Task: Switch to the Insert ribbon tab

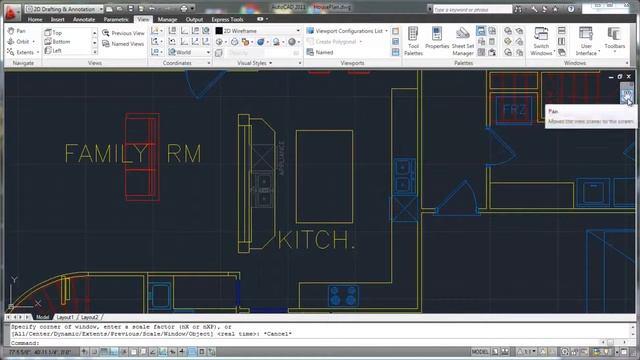Action: pos(57,19)
